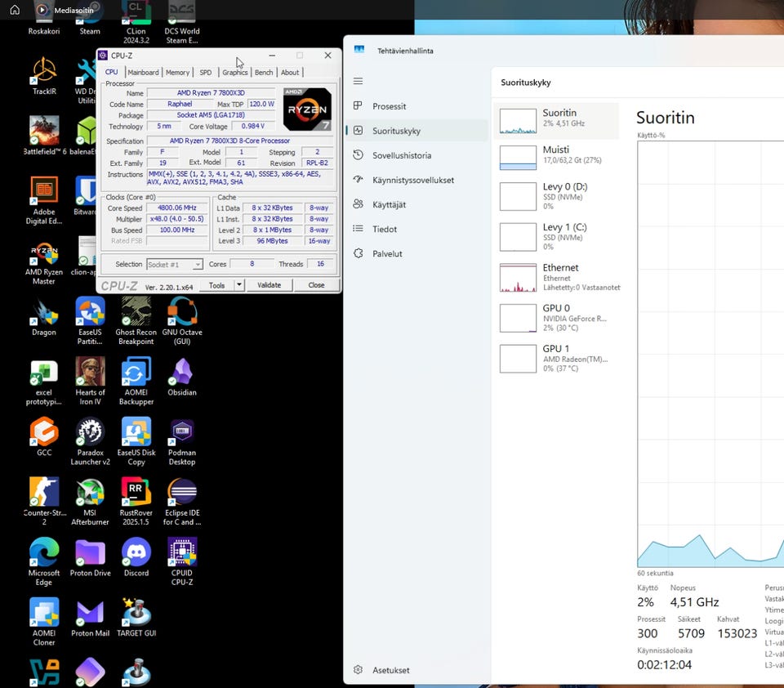Open the Graphics tab in CPU-Z
This screenshot has width=784, height=688.
(235, 73)
